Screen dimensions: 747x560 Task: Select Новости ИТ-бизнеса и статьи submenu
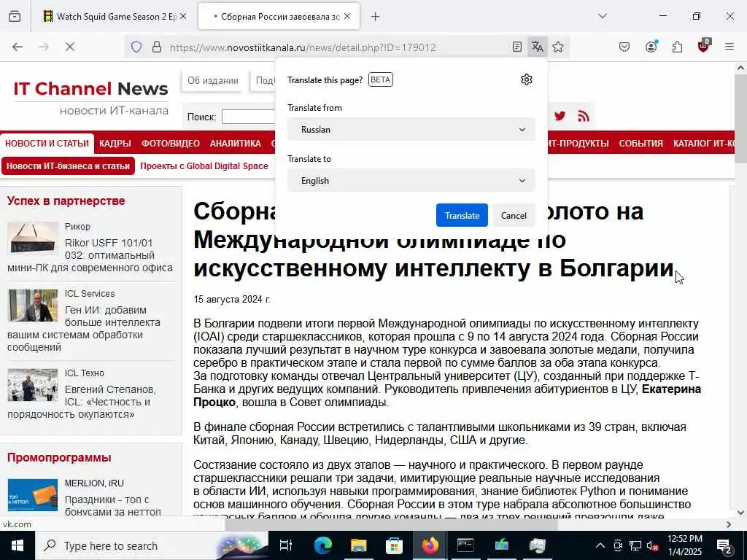coord(68,166)
